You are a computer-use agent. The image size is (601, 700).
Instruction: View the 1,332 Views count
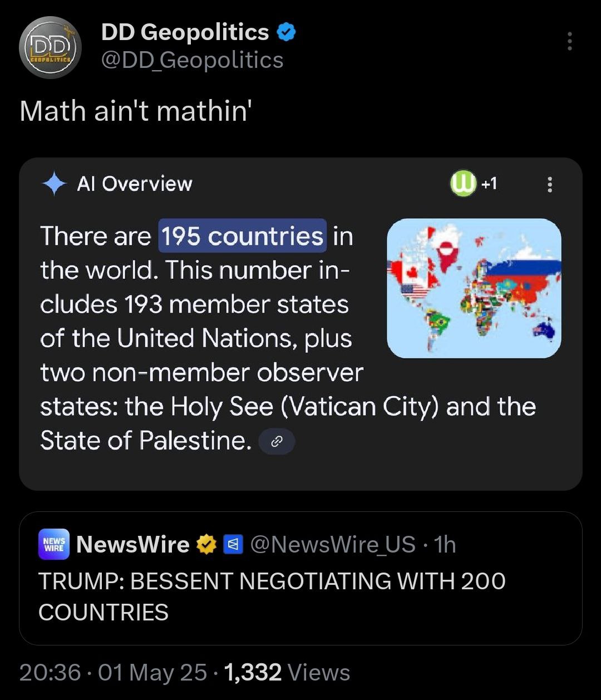click(x=287, y=672)
